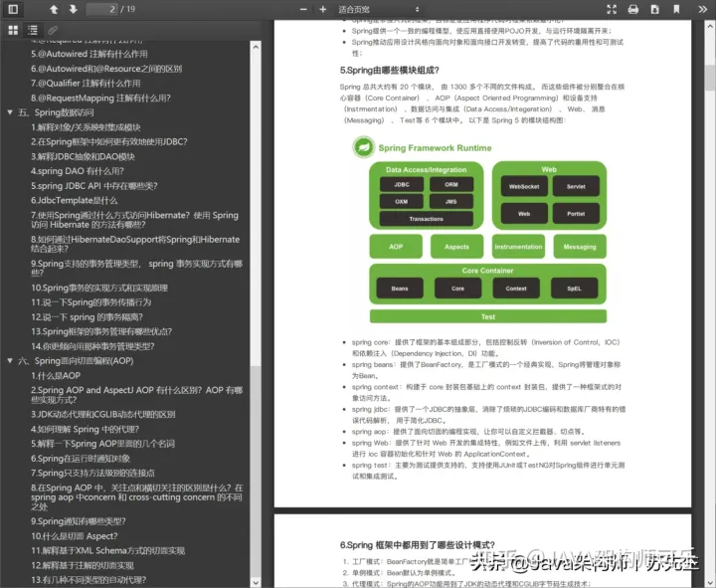Open 14.你更倾向用那种事务管理类型
Screen dimensions: 716x588
click(92, 346)
